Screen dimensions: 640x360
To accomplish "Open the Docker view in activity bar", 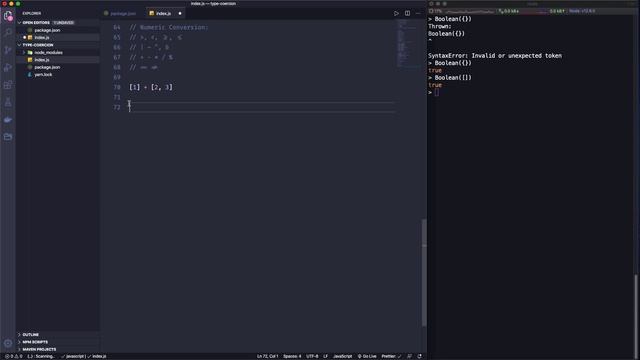I will pos(8,120).
